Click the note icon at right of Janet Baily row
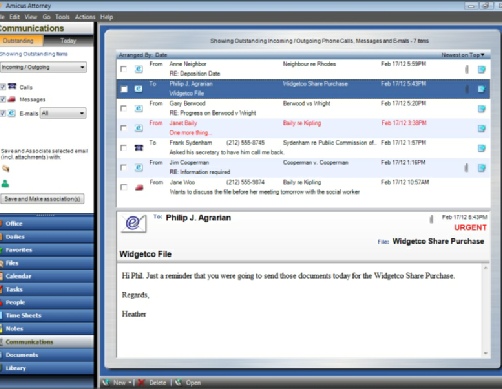This screenshot has height=389, width=502. click(481, 128)
